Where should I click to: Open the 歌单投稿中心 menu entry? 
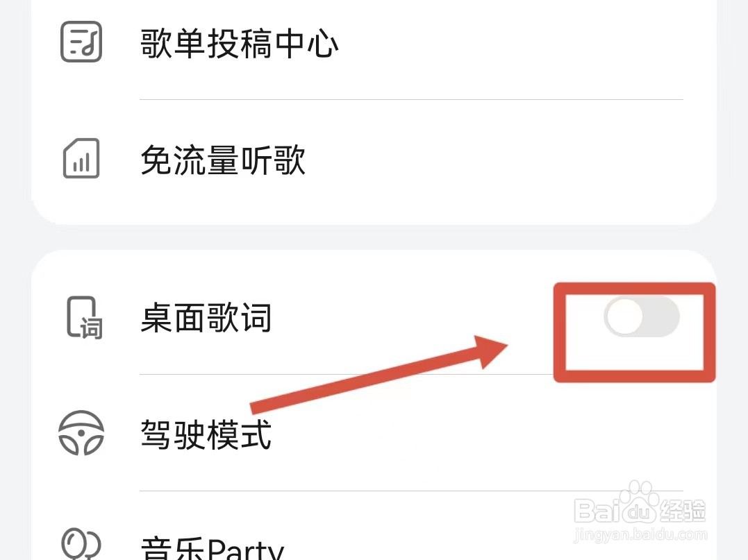(x=238, y=43)
